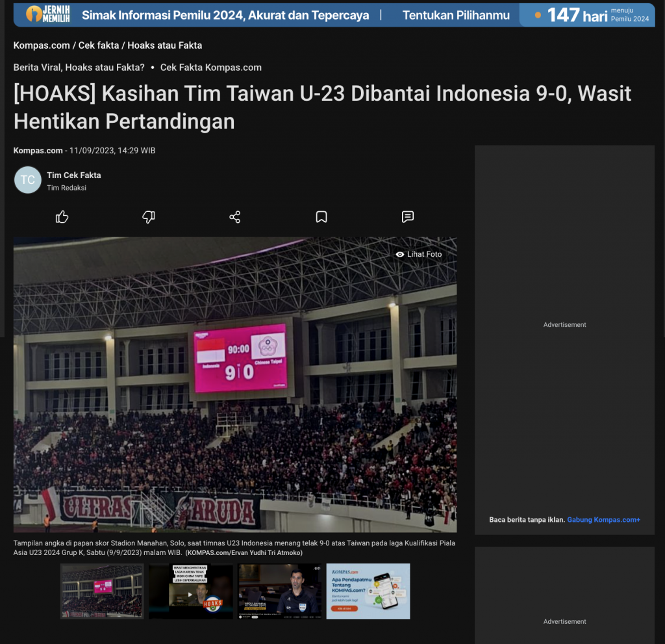This screenshot has height=644, width=665.
Task: Click the date 11/09/2023, 14:29 WIB
Action: pos(112,151)
